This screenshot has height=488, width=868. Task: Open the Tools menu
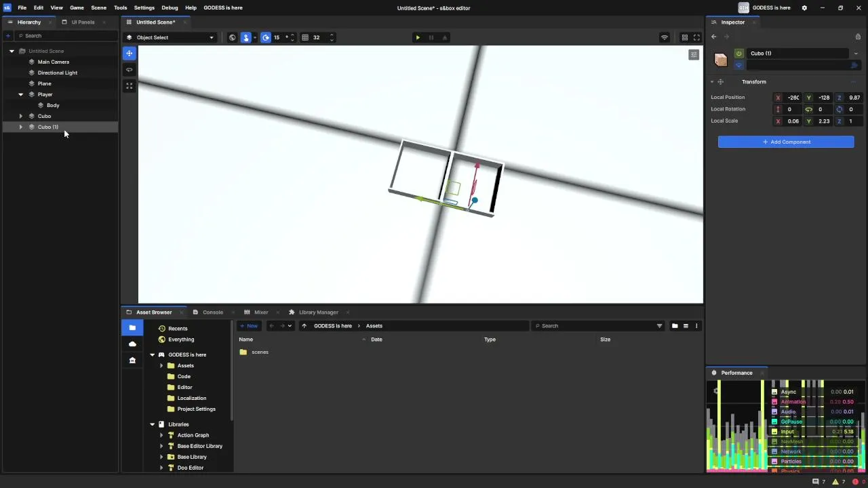click(x=120, y=7)
